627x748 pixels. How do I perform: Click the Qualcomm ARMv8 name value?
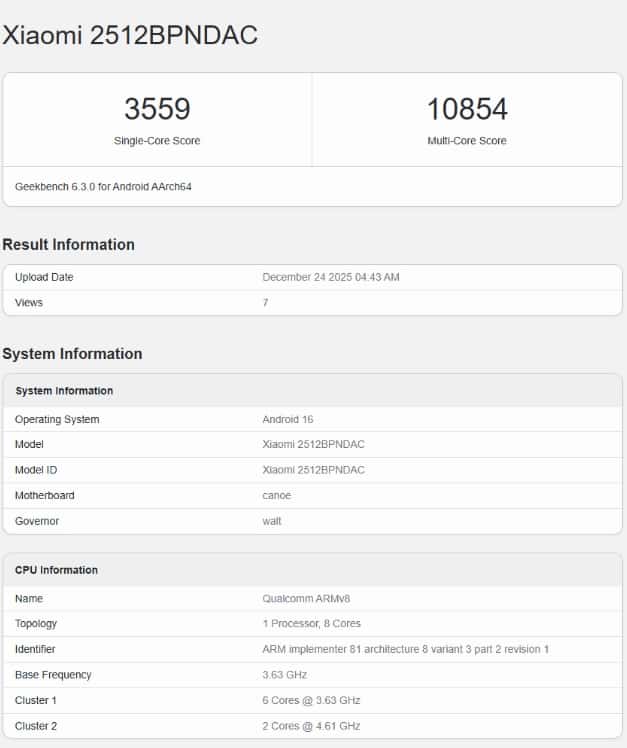(306, 599)
